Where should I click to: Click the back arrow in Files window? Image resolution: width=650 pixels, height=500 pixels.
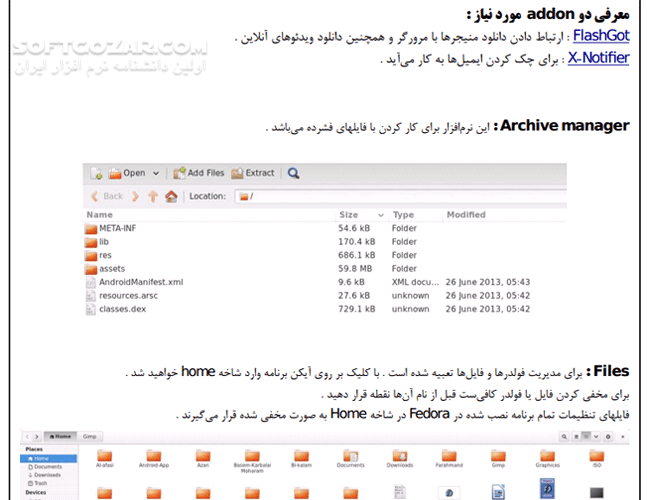27,437
